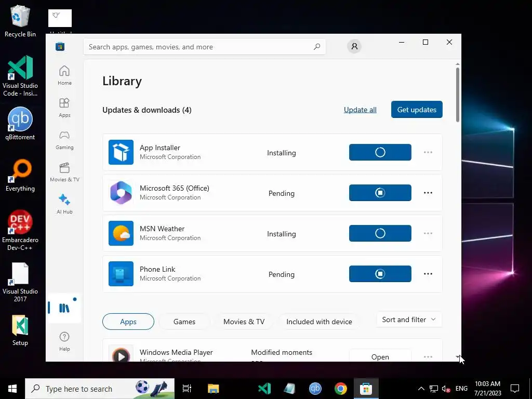The height and width of the screenshot is (399, 532).
Task: Stop the pending Microsoft 365 download
Action: (380, 193)
